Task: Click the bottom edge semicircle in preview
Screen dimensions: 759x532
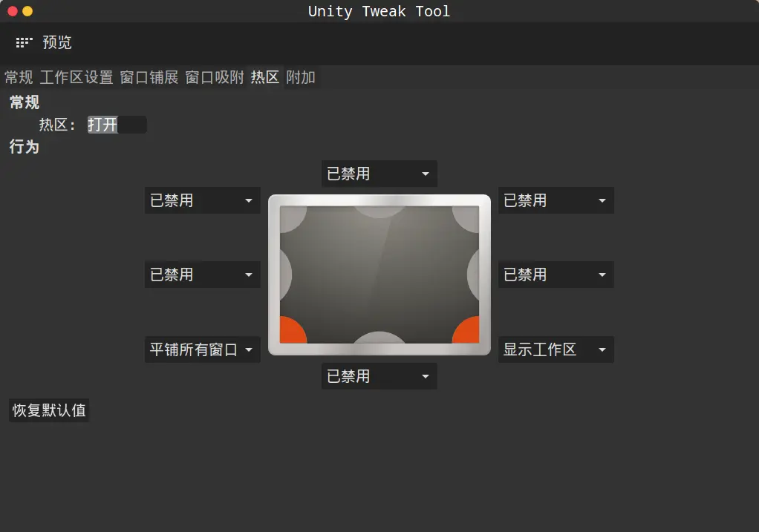Action: (379, 338)
